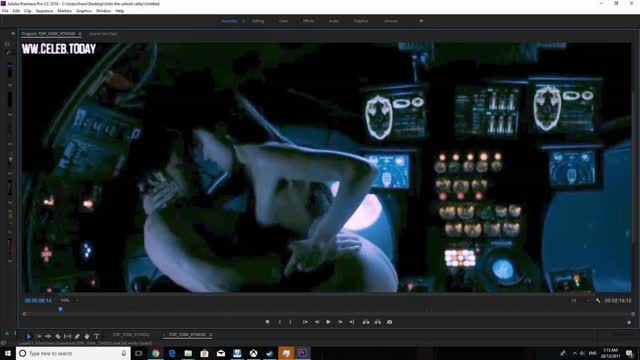Click the playhead marker on the scrub bar
The width and height of the screenshot is (640, 360).
[60, 309]
